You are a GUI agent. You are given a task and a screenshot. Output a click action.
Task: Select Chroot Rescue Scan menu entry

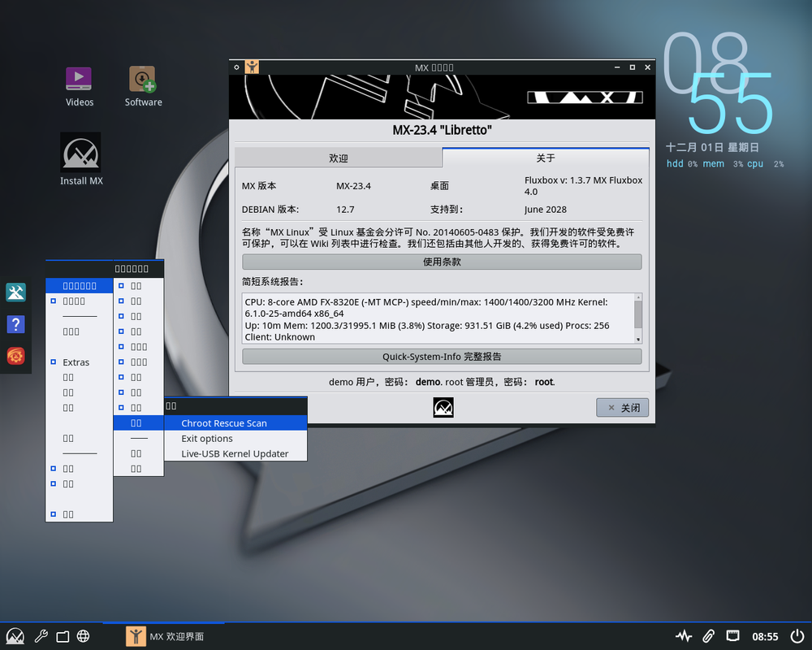(235, 423)
